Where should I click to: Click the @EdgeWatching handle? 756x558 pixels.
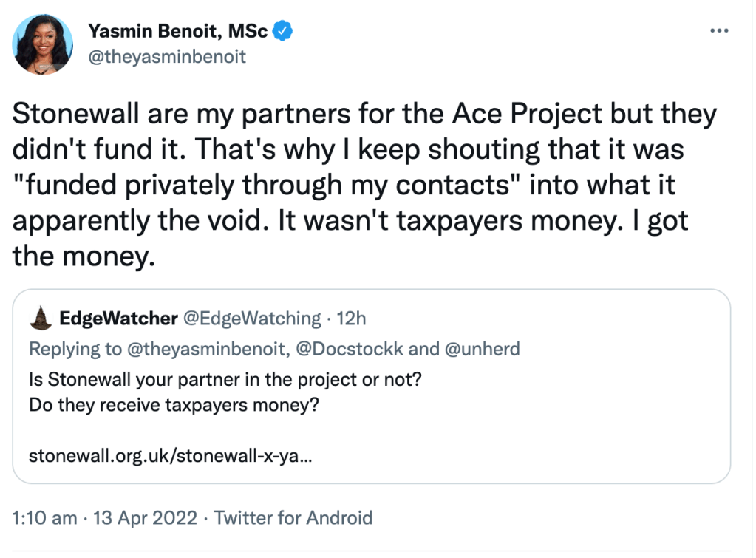[x=251, y=319]
